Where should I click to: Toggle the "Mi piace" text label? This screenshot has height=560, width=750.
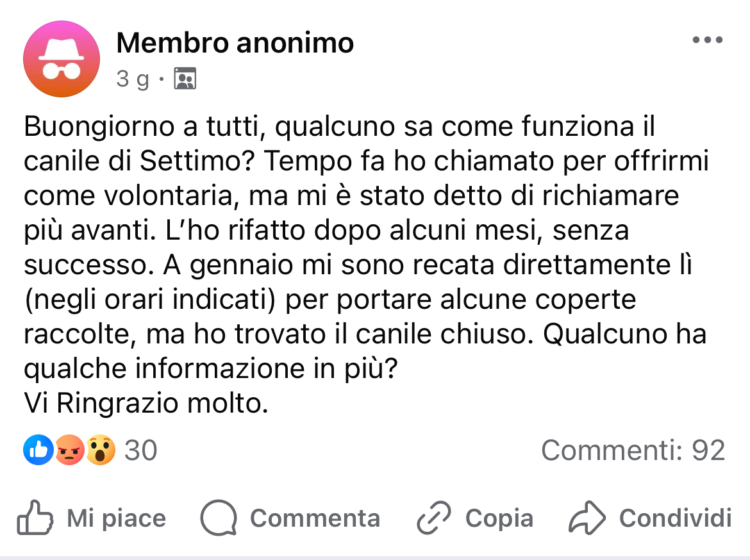pyautogui.click(x=116, y=518)
